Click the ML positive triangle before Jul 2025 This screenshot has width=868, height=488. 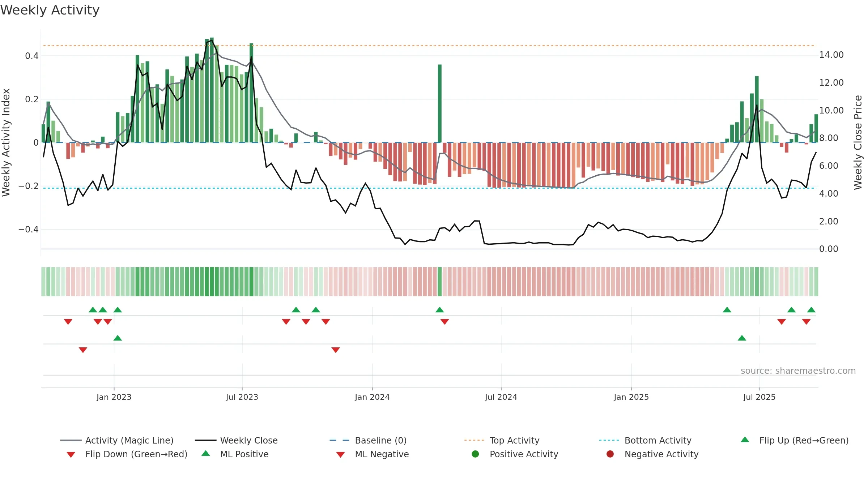[x=742, y=338]
